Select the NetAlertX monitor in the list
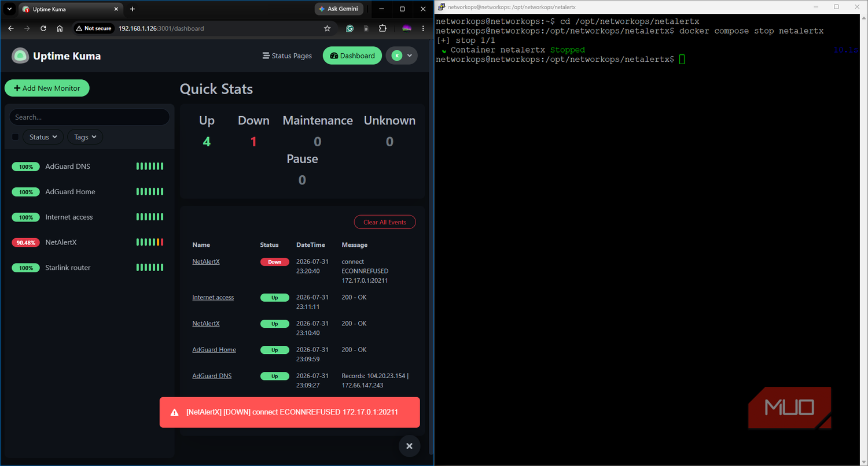Image resolution: width=868 pixels, height=466 pixels. (88, 242)
